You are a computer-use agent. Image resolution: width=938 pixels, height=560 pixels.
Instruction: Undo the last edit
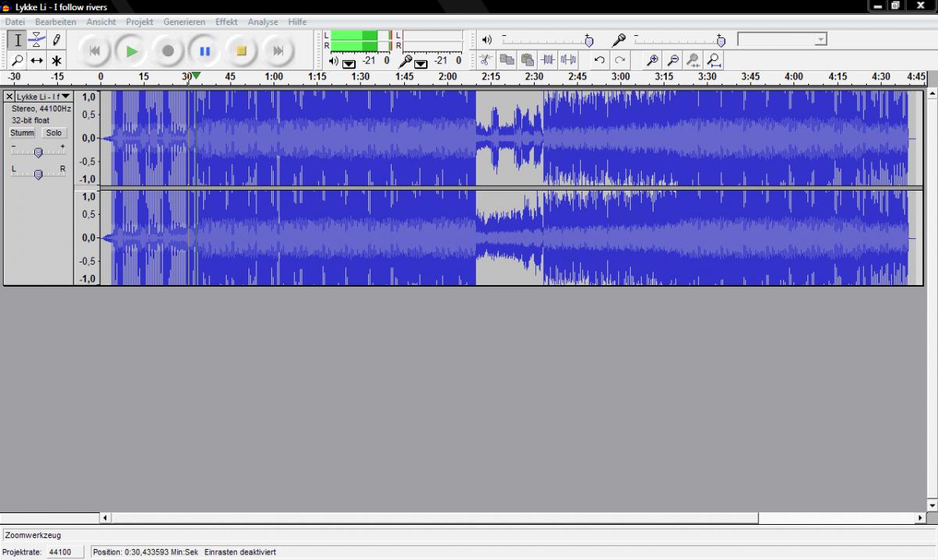point(600,59)
